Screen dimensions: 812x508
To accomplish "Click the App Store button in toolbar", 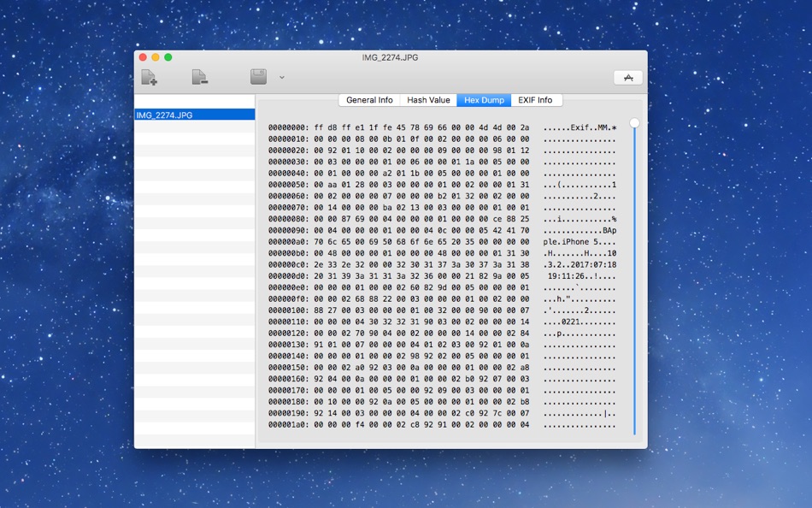I will pyautogui.click(x=628, y=78).
